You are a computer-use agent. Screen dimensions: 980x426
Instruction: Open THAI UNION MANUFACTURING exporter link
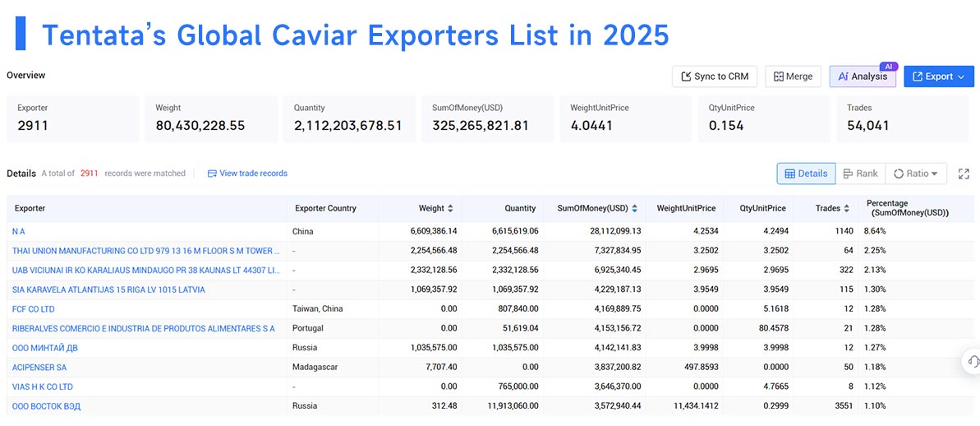tap(145, 251)
